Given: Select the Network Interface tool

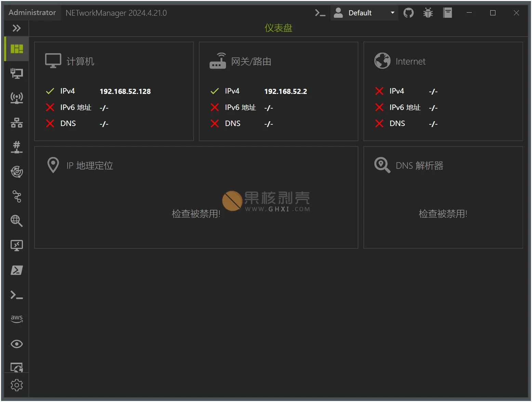Looking at the screenshot, I should tap(16, 73).
